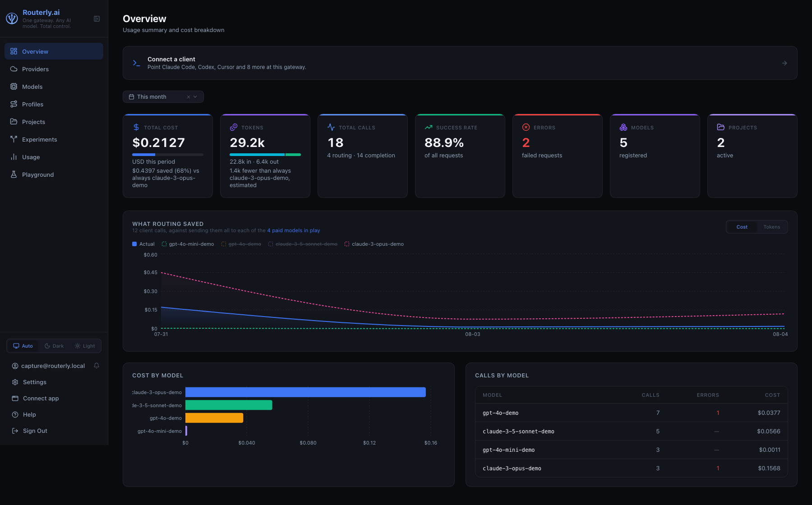812x505 pixels.
Task: Click the purple gpt-4o-mini-demo cost bar
Action: coord(186,431)
